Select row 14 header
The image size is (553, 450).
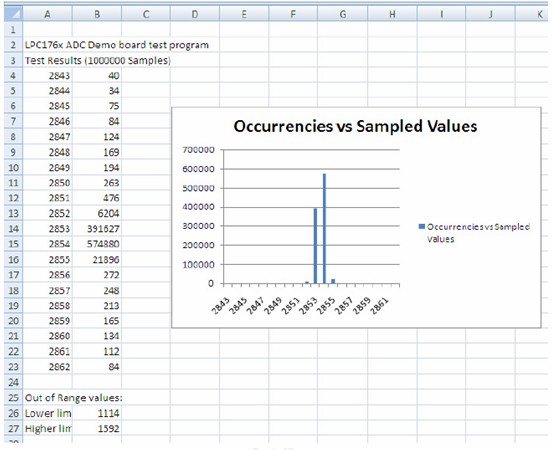click(13, 229)
